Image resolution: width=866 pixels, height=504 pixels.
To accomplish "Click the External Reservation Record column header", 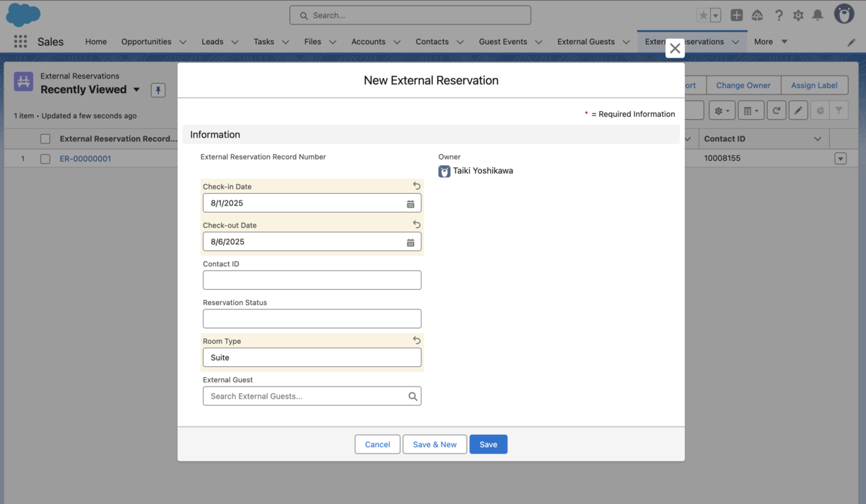I will point(118,139).
